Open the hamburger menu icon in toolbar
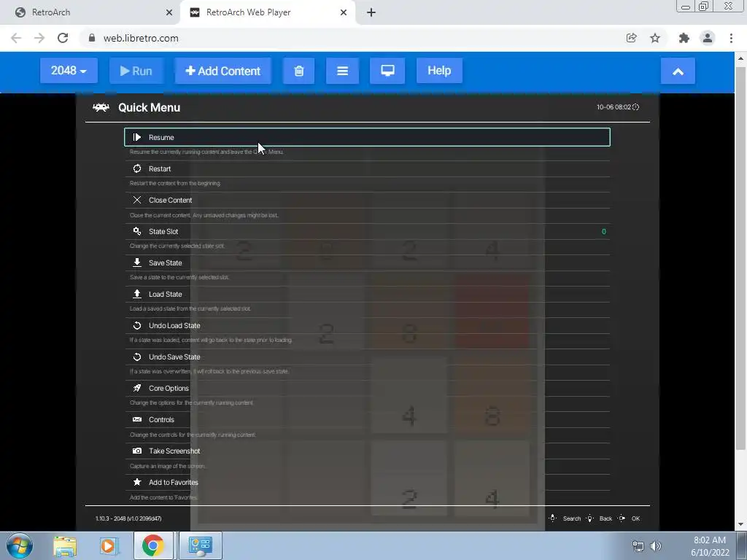This screenshot has height=560, width=747. pos(342,71)
